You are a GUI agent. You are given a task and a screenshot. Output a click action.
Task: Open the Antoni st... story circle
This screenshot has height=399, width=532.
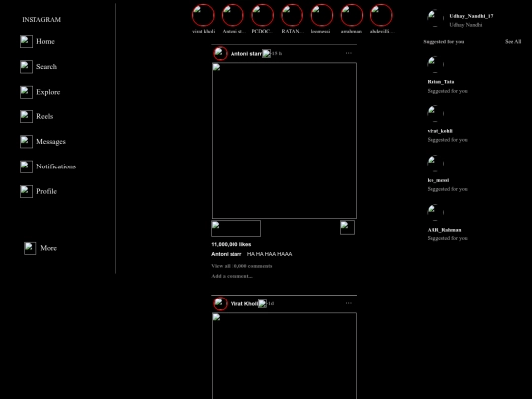(x=233, y=15)
